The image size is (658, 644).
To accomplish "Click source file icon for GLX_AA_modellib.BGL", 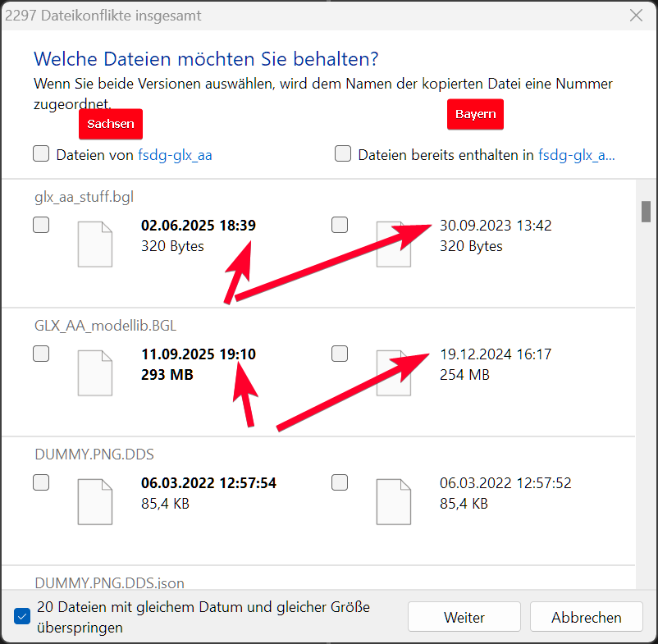I will coord(94,372).
